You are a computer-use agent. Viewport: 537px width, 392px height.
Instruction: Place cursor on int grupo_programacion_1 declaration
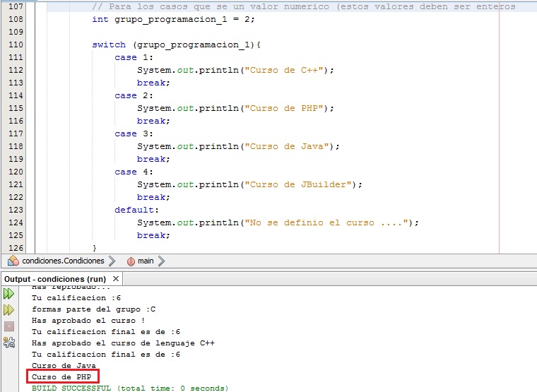(x=173, y=19)
